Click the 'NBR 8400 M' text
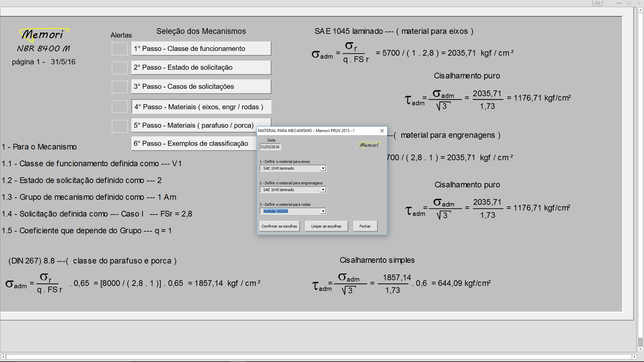Image resolution: width=644 pixels, height=362 pixels. pos(44,49)
